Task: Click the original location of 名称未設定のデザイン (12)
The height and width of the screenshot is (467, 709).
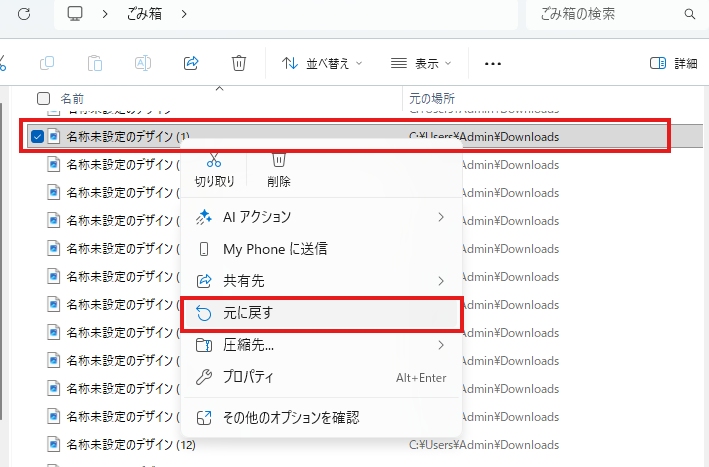Action: tap(484, 445)
